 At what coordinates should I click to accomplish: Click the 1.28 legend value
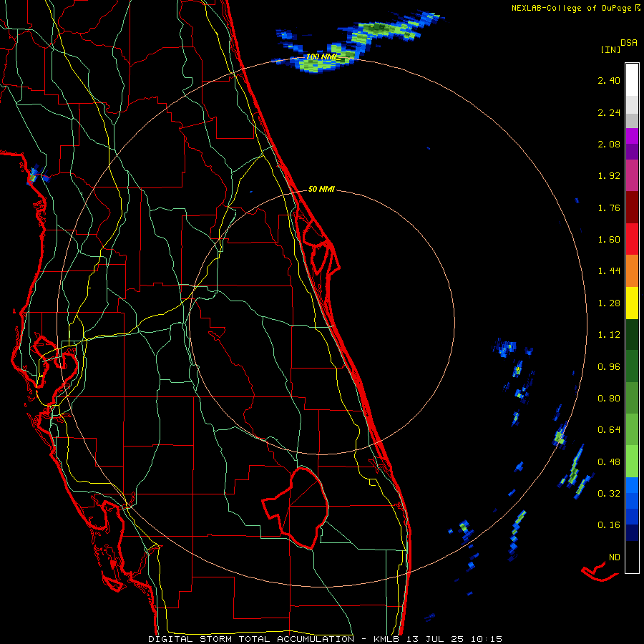[609, 303]
